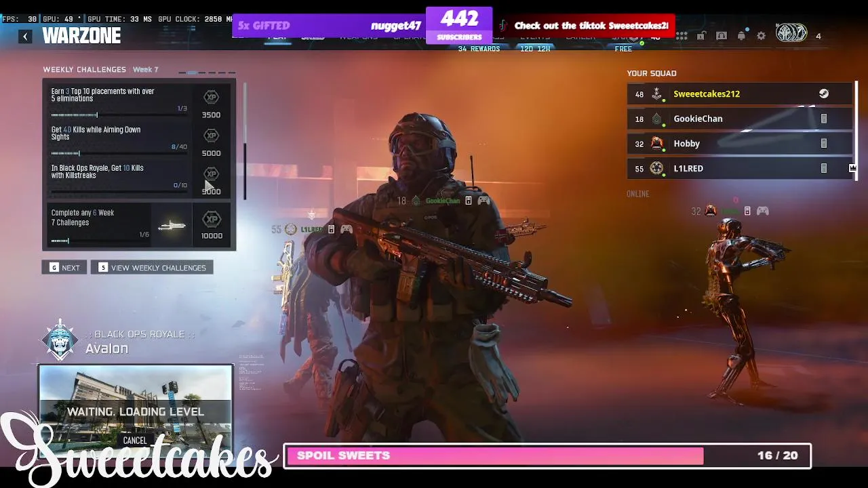Click the 10000 XP icon for Week 7 completion
This screenshot has width=868, height=488.
pyautogui.click(x=212, y=220)
